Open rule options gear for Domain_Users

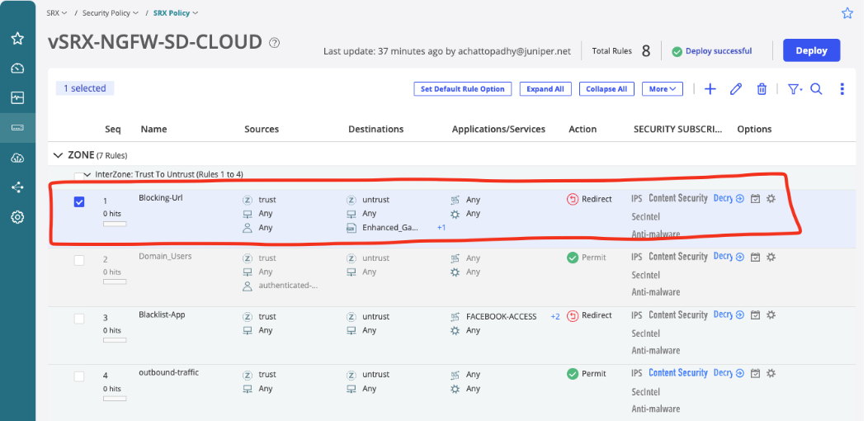point(771,257)
